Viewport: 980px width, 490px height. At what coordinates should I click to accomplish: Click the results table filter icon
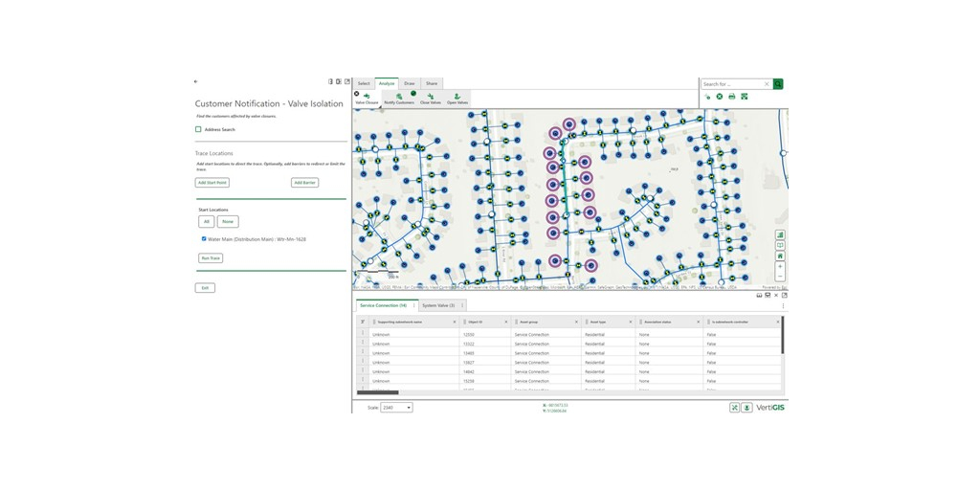click(x=363, y=323)
